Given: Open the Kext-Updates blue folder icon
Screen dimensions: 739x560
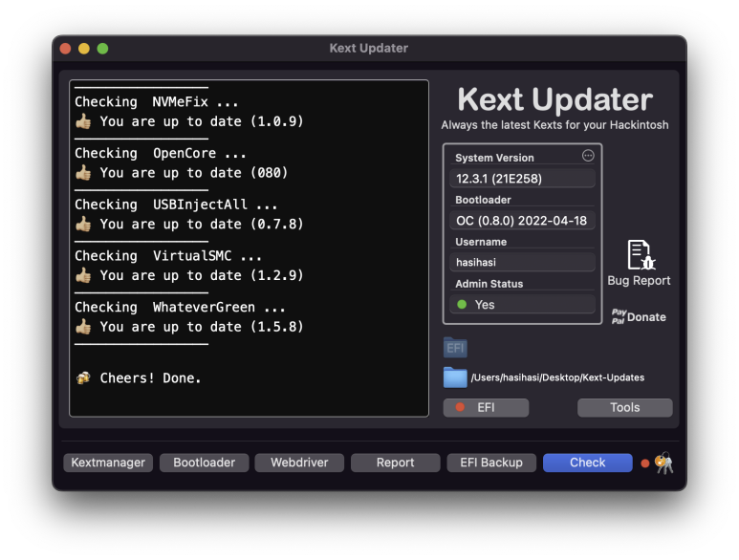Looking at the screenshot, I should (x=455, y=377).
